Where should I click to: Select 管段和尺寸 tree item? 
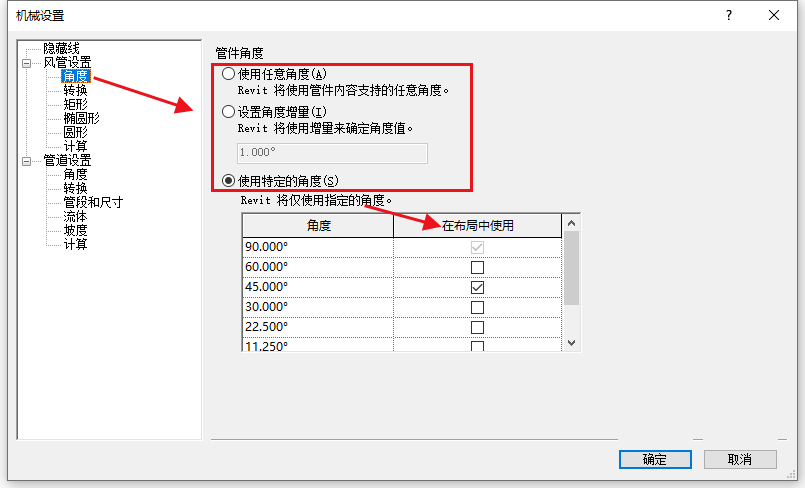point(93,202)
